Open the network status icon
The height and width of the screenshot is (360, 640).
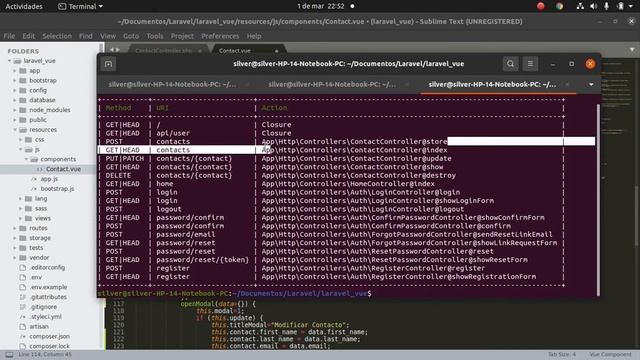[580, 6]
